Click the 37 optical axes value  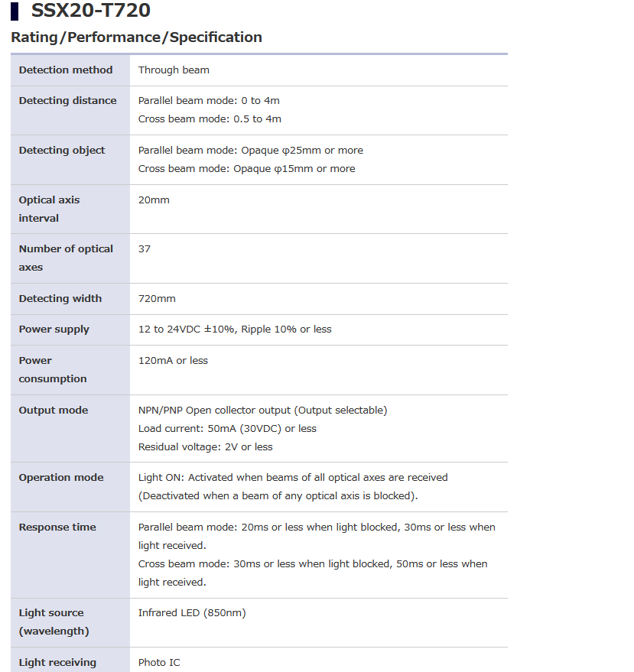(x=144, y=248)
